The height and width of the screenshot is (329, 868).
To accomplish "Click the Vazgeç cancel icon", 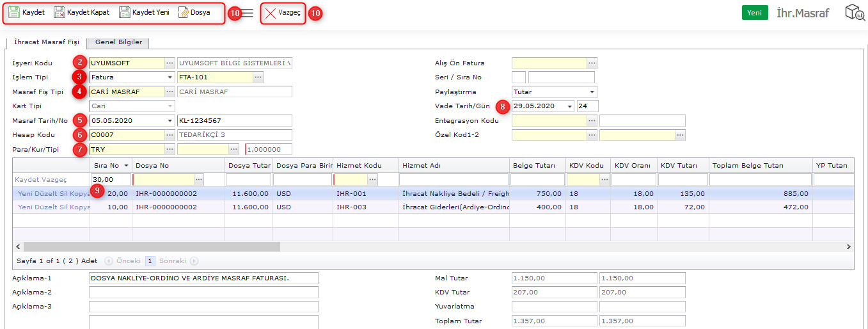I will coord(271,13).
